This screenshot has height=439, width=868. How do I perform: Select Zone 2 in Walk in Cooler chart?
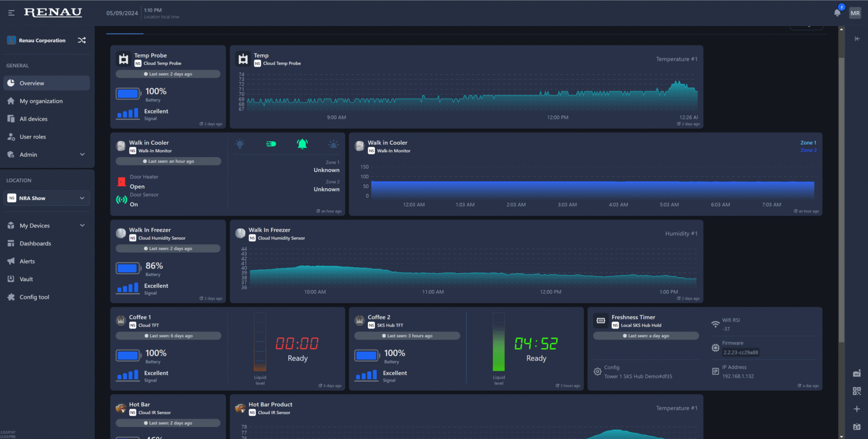808,151
